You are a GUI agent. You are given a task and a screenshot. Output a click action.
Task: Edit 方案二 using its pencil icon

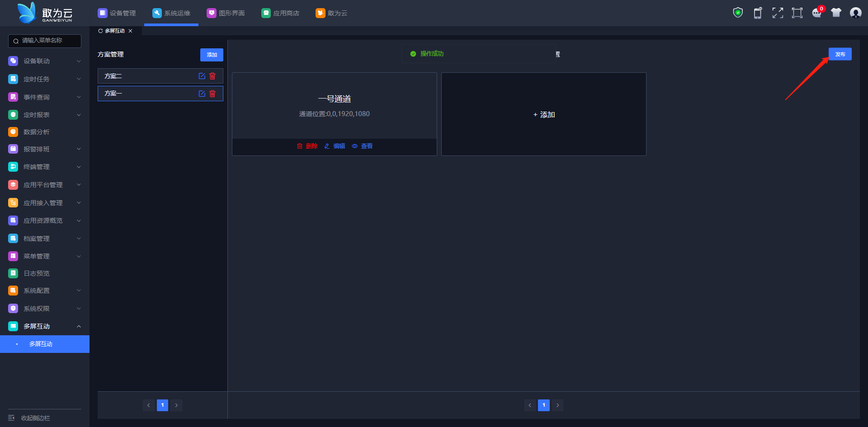coord(202,76)
